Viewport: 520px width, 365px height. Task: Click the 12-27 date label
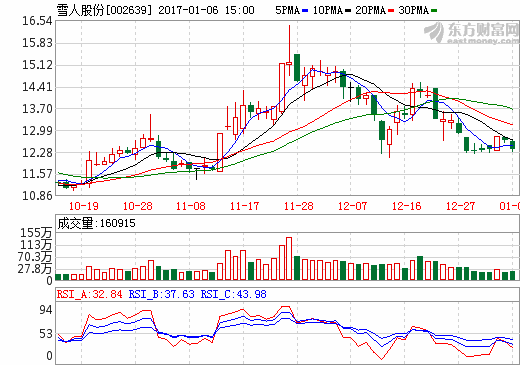460,206
